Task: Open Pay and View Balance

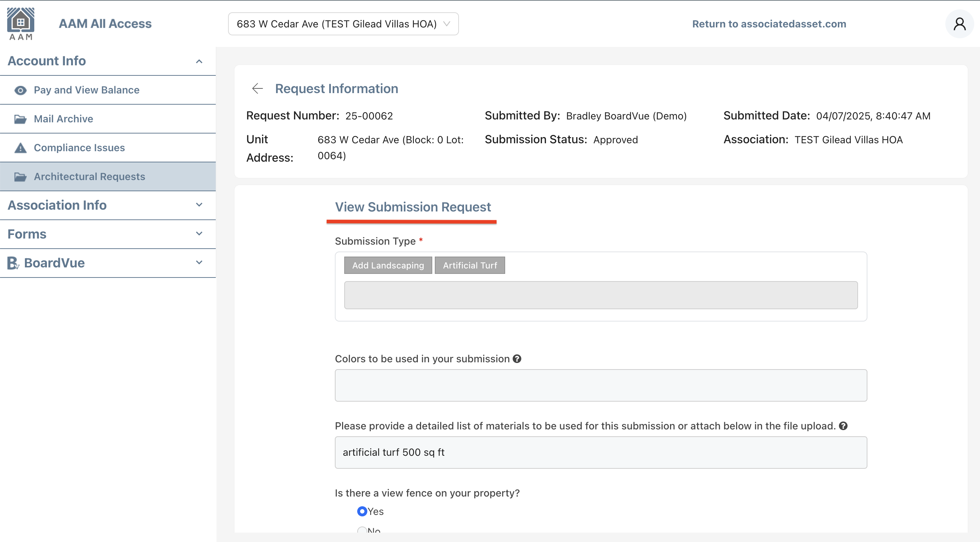Action: pos(108,90)
